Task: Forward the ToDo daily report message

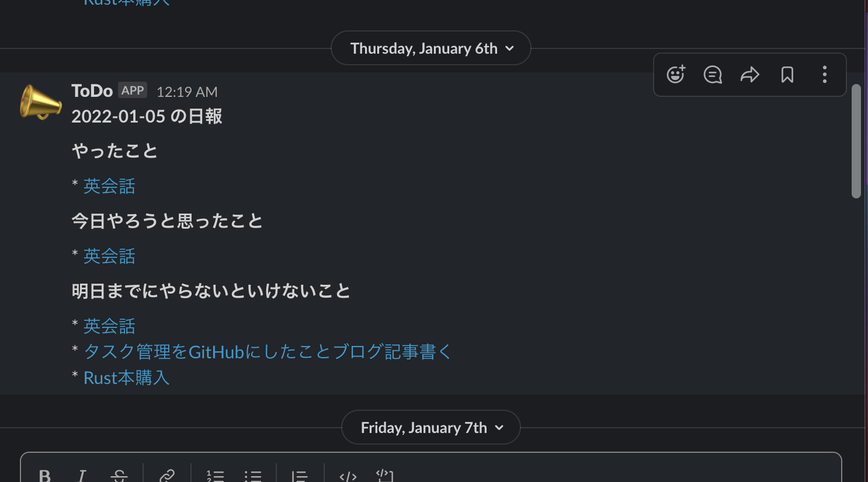Action: [x=750, y=75]
